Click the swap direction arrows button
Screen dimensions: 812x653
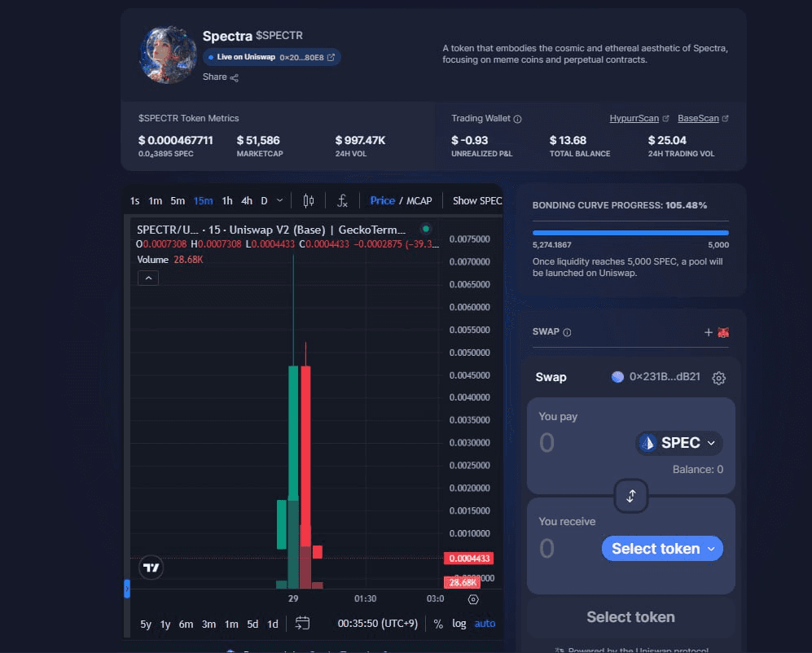[x=630, y=496]
